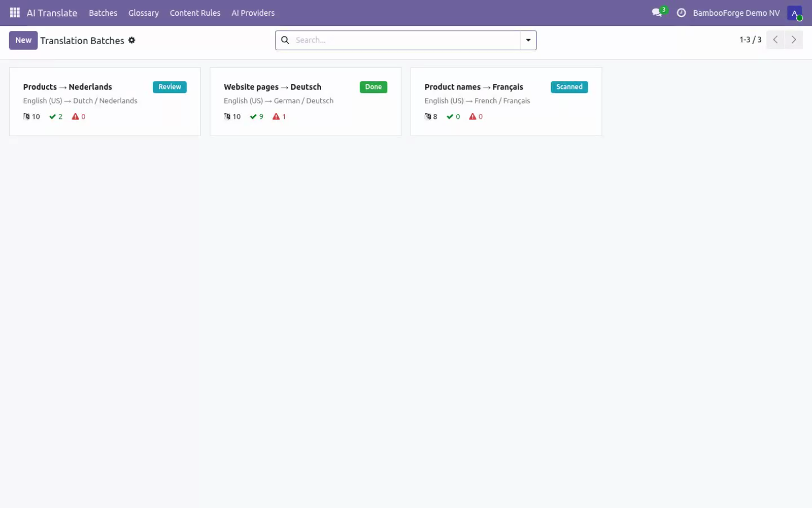Open the activities clock icon
The width and height of the screenshot is (812, 508).
pyautogui.click(x=681, y=13)
